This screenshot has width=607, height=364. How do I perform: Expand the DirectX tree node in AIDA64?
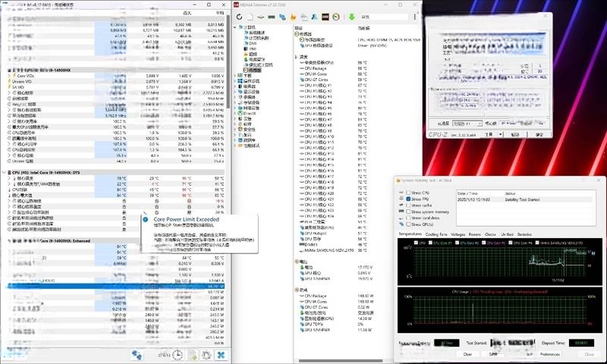[234, 113]
